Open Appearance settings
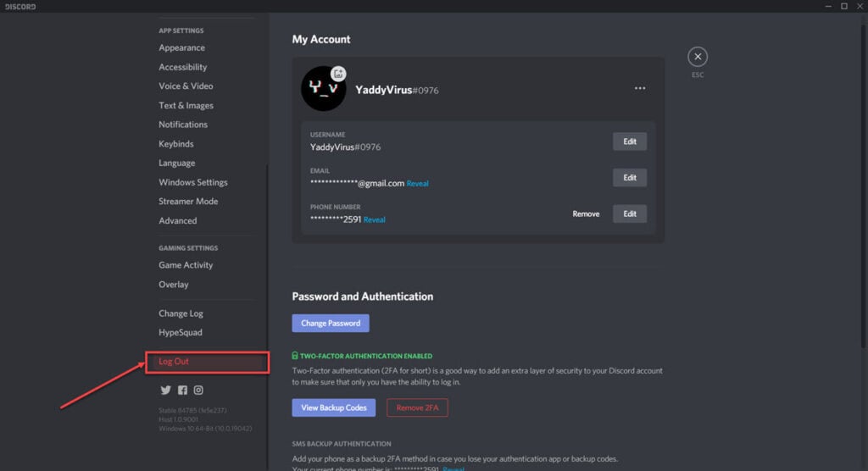This screenshot has width=868, height=471. pyautogui.click(x=182, y=47)
